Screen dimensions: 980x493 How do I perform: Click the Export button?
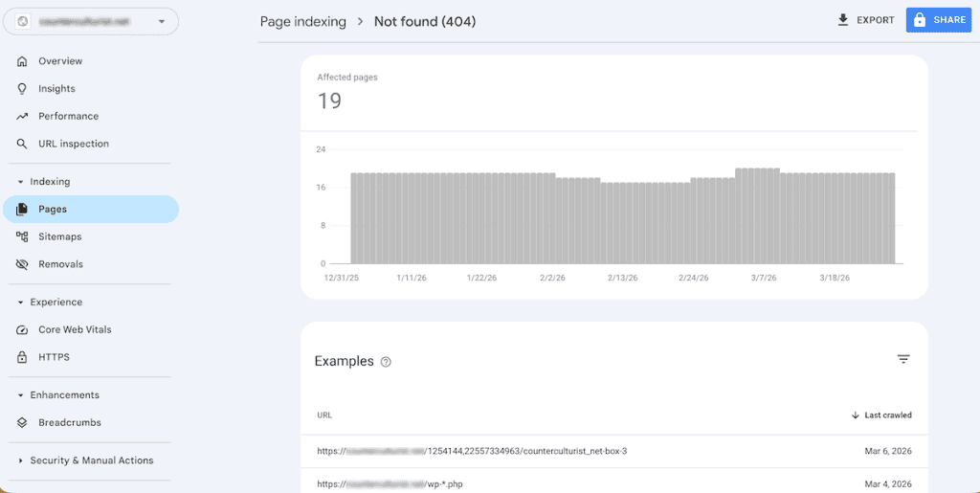click(x=866, y=20)
